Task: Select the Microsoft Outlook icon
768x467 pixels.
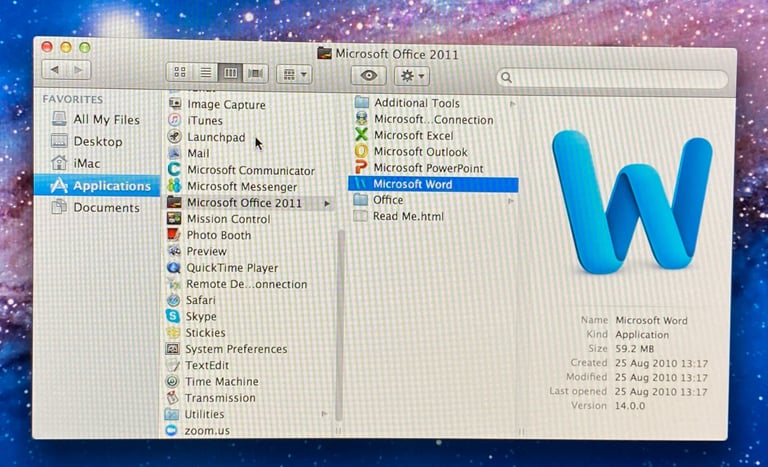Action: click(x=361, y=151)
